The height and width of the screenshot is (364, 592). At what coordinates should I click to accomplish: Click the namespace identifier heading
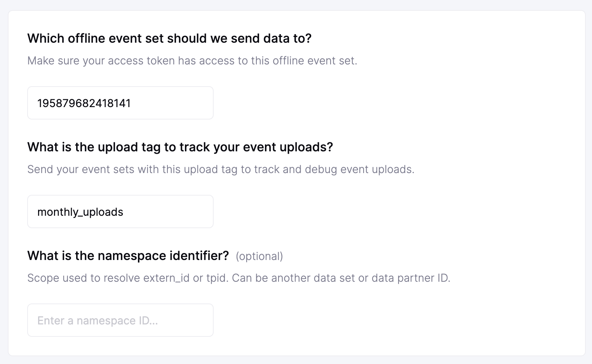click(128, 255)
